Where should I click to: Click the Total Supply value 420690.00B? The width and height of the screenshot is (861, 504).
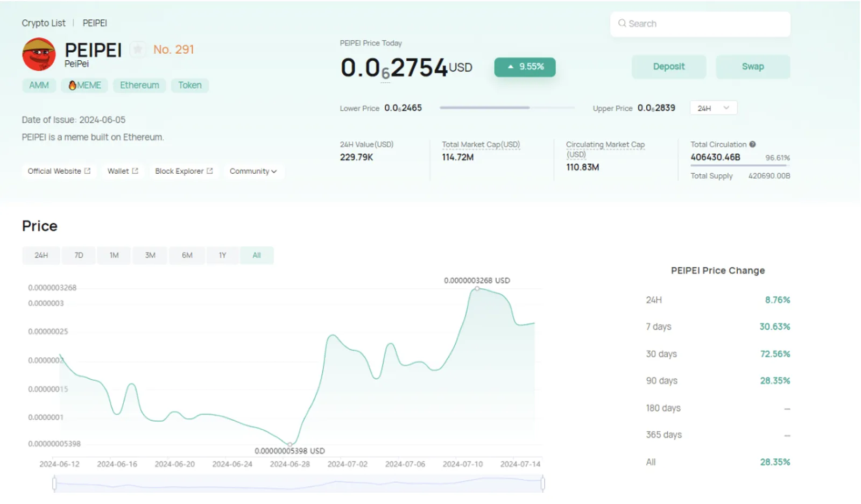769,176
